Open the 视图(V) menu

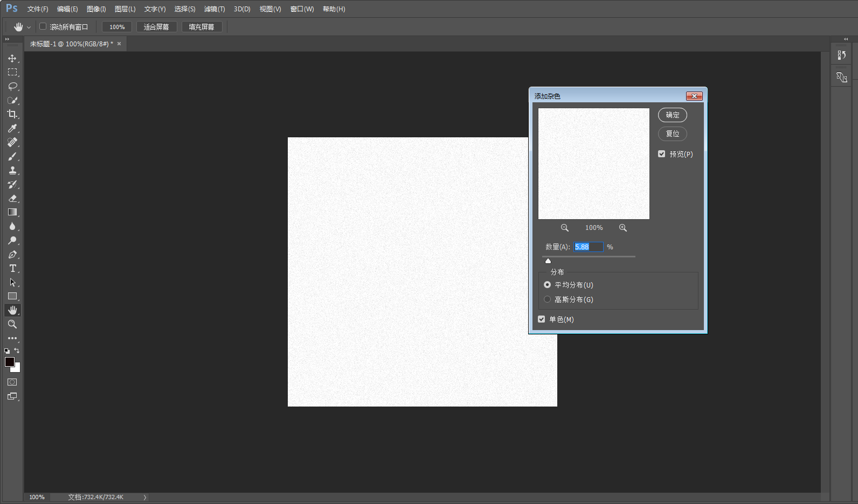click(270, 9)
